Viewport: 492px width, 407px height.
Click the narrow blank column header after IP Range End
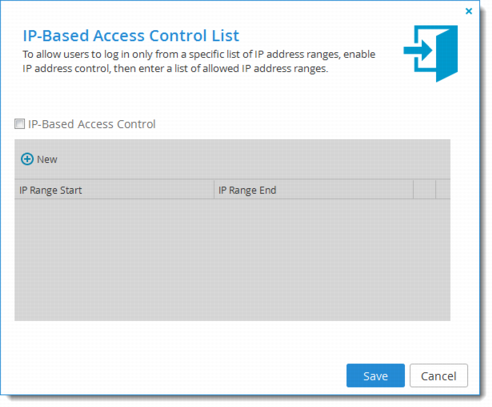[424, 190]
